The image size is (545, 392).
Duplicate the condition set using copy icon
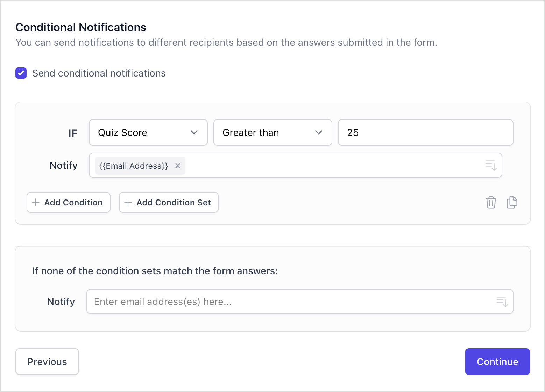pos(512,202)
